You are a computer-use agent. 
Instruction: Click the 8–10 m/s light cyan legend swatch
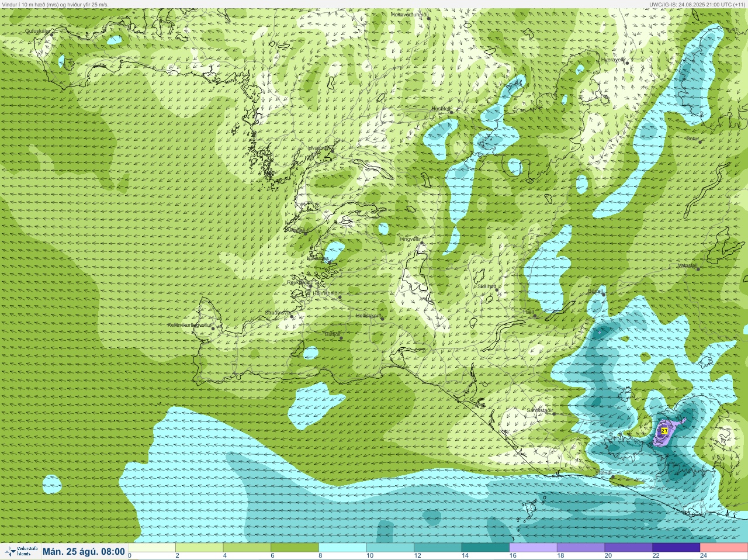point(343,548)
